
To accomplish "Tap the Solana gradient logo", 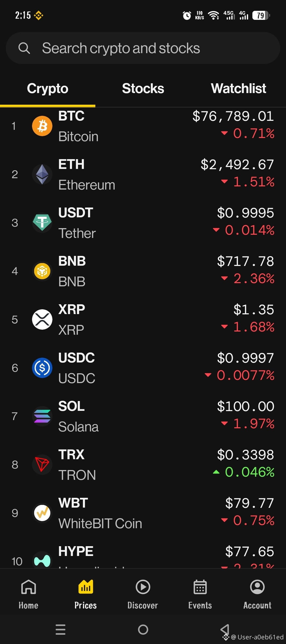I will tap(42, 416).
